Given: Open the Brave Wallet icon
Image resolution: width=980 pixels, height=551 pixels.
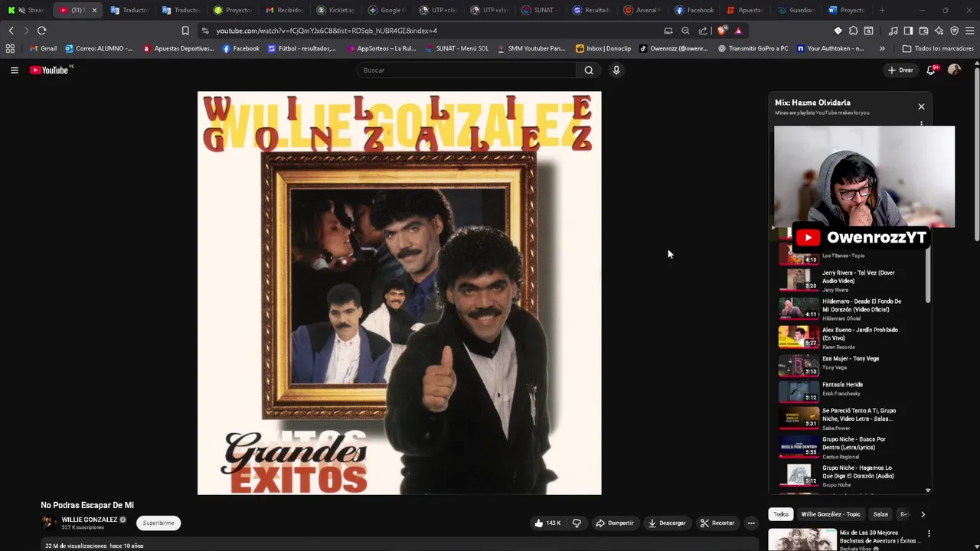Looking at the screenshot, I should pos(923,31).
